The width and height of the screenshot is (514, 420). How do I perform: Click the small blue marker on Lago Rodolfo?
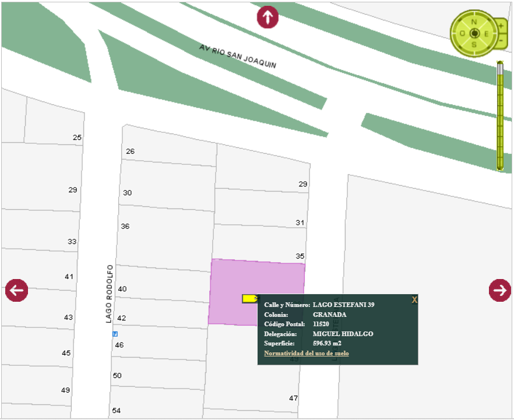[115, 334]
